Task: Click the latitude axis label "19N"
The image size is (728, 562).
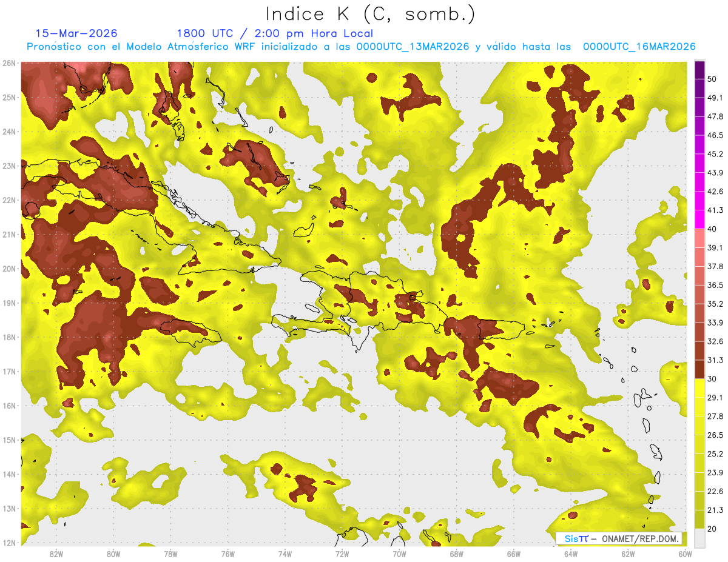Action: [x=8, y=303]
